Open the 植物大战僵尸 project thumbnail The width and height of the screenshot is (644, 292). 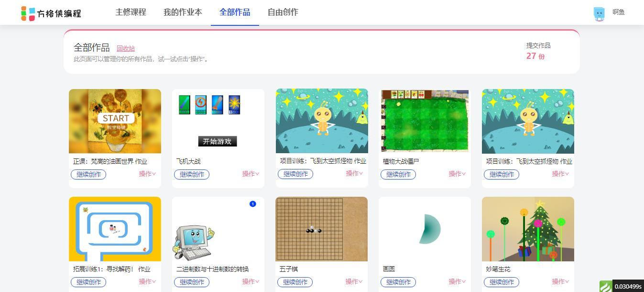(425, 121)
